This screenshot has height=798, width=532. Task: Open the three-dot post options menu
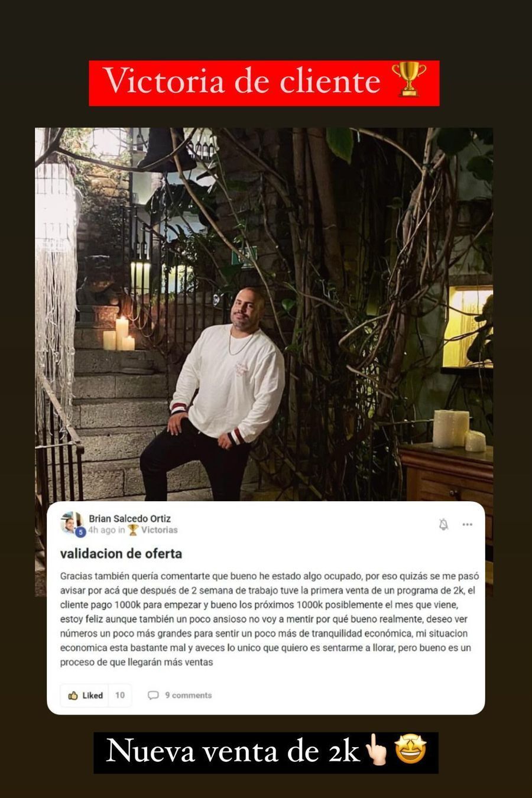coord(468,524)
